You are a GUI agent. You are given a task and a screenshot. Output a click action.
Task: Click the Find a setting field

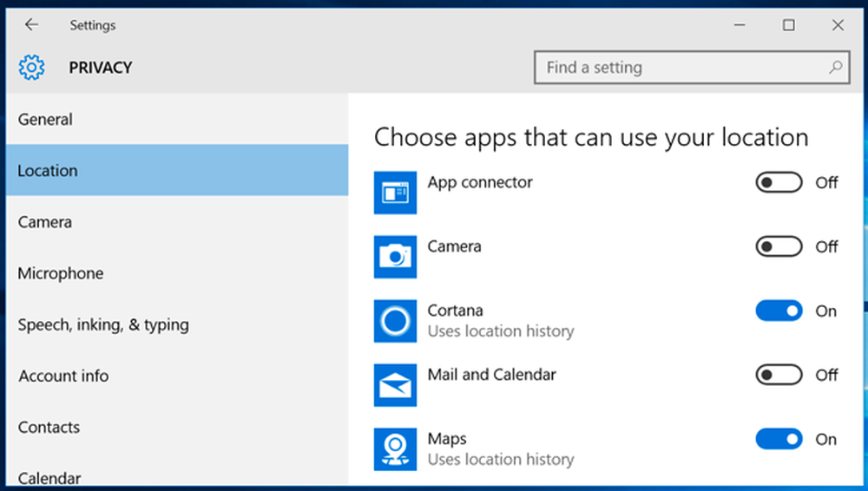click(692, 68)
